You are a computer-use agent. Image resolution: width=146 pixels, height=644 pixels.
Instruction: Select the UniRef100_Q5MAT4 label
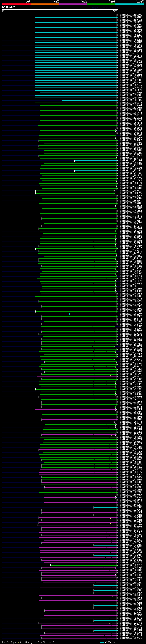[131, 422]
